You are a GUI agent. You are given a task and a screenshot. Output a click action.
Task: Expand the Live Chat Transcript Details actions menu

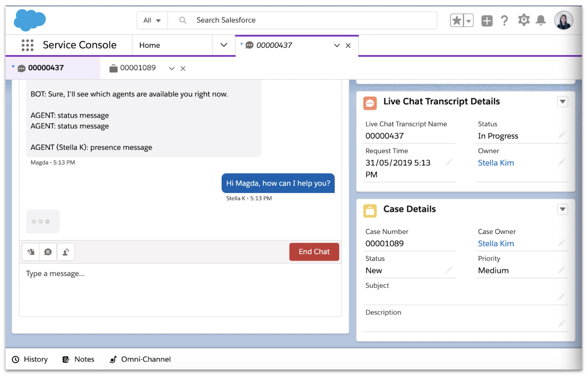[x=562, y=101]
